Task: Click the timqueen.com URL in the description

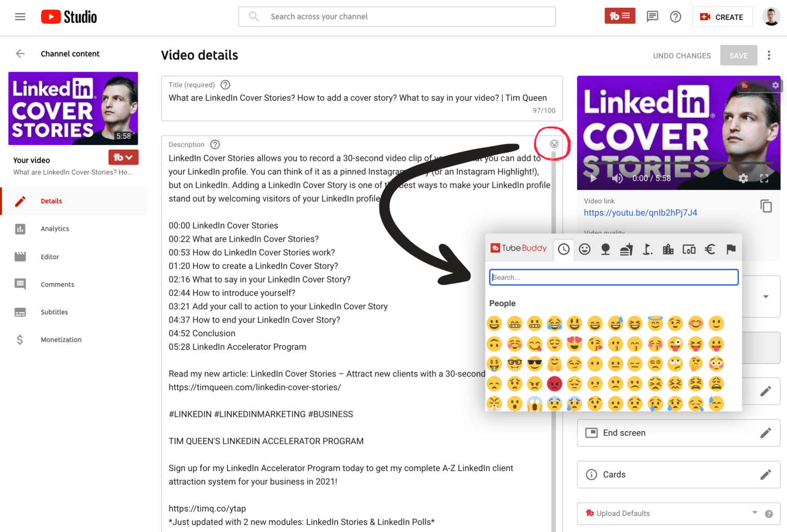Action: (255, 387)
